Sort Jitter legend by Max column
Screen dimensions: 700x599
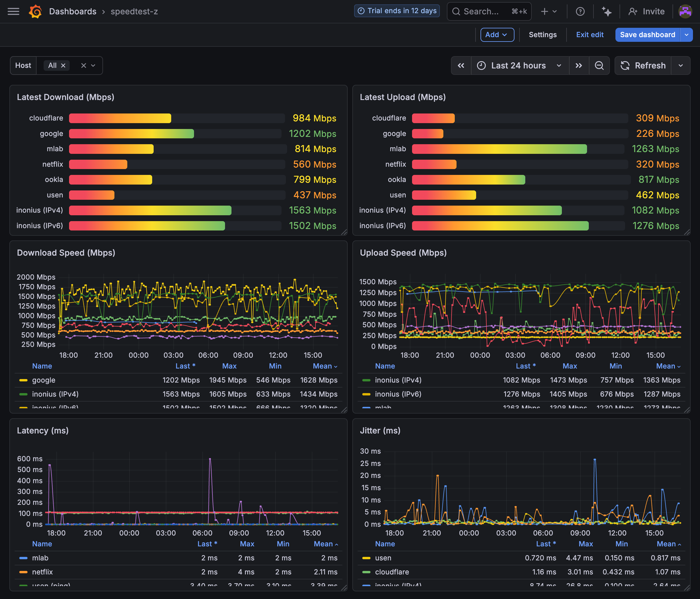click(586, 544)
